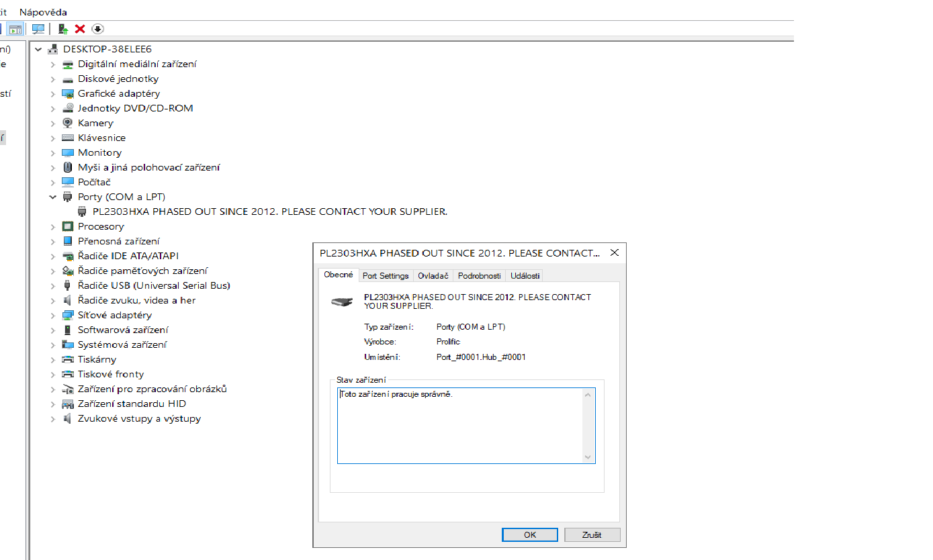Click the PL2303HXA dialog title bar text
Image resolution: width=933 pixels, height=560 pixels.
pos(460,253)
